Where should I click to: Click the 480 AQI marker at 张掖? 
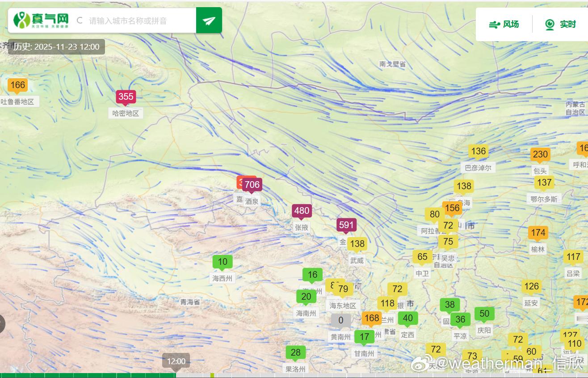[x=302, y=211]
